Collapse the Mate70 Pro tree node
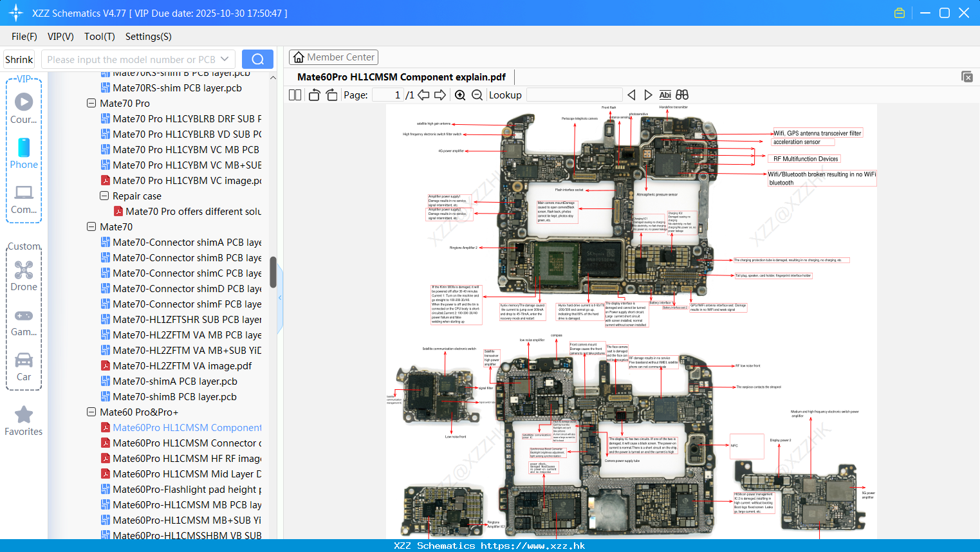 point(91,103)
